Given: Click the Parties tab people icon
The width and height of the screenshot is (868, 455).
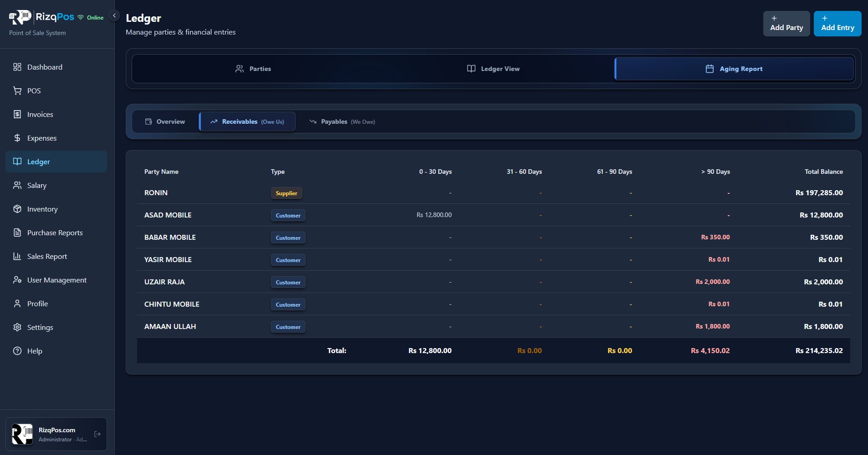Looking at the screenshot, I should 240,69.
